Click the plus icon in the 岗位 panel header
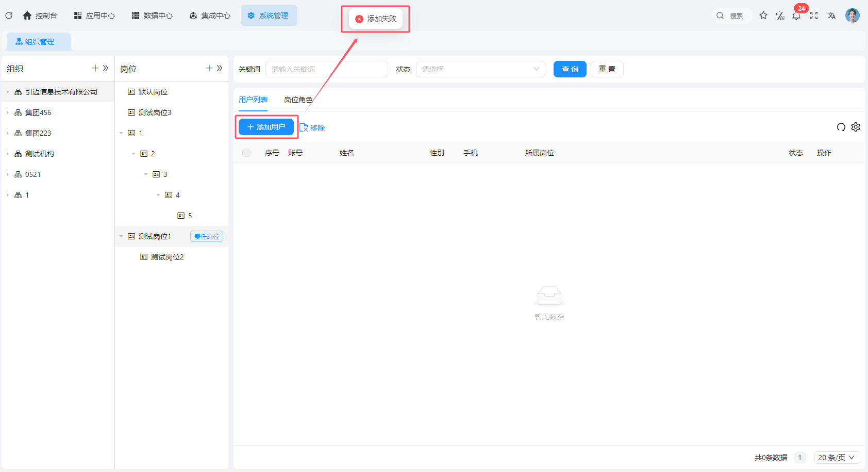The width and height of the screenshot is (868, 472). pyautogui.click(x=209, y=68)
